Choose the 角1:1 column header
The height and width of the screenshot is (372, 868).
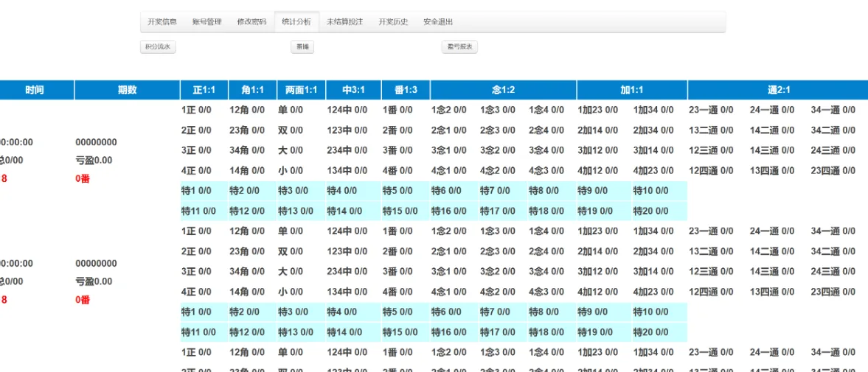(252, 91)
